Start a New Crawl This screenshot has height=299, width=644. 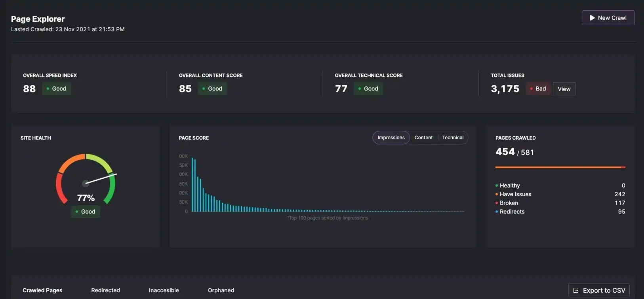(608, 18)
